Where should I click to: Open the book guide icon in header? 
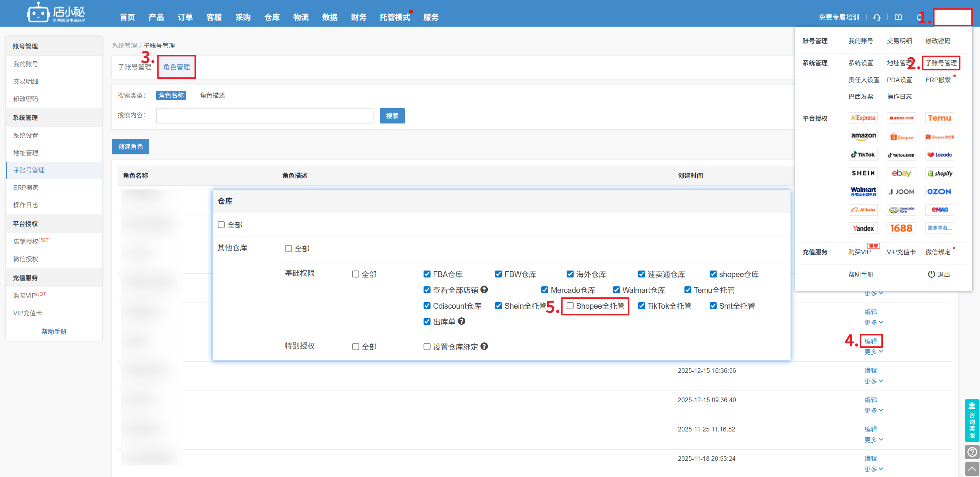coord(898,17)
